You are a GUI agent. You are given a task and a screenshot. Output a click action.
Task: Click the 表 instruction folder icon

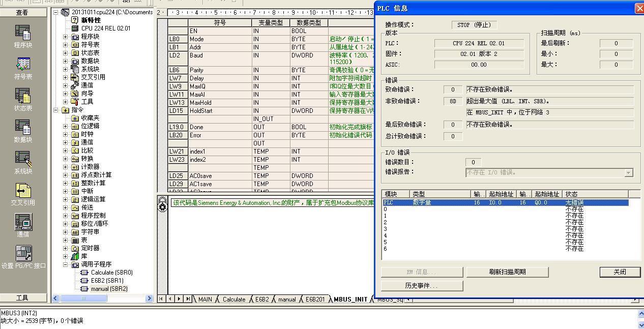[x=75, y=240]
